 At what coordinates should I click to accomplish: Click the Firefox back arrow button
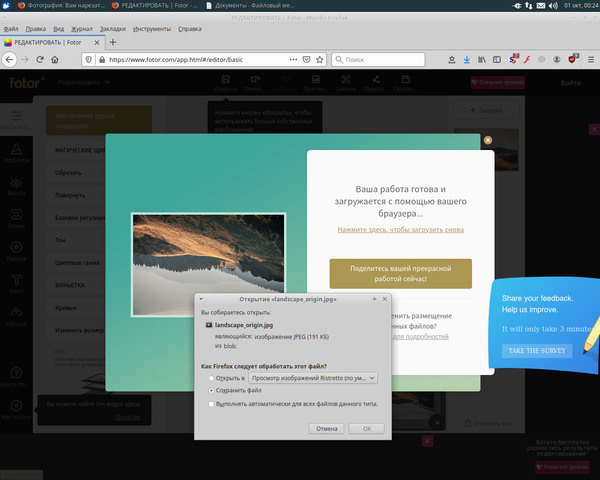[10, 59]
